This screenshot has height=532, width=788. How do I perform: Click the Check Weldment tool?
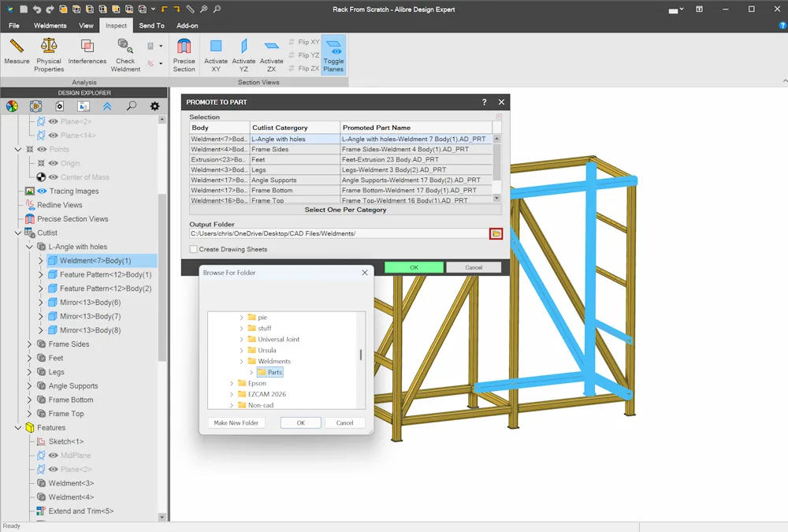pyautogui.click(x=125, y=55)
